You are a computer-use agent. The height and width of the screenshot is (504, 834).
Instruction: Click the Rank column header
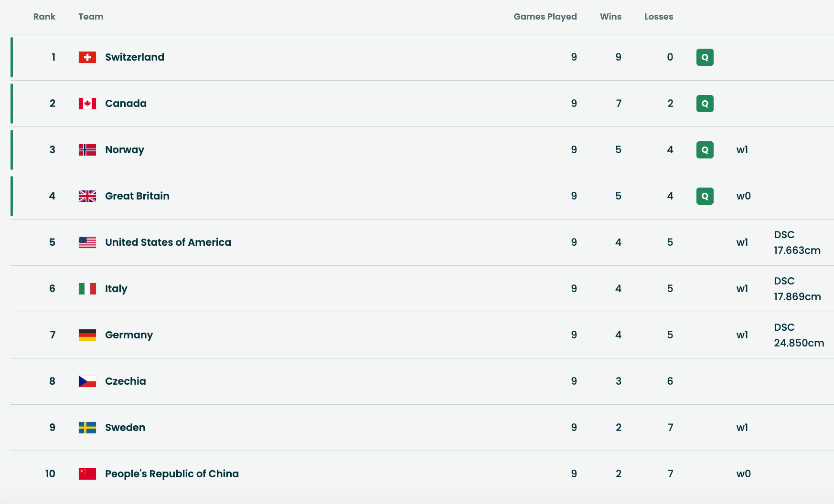tap(44, 17)
